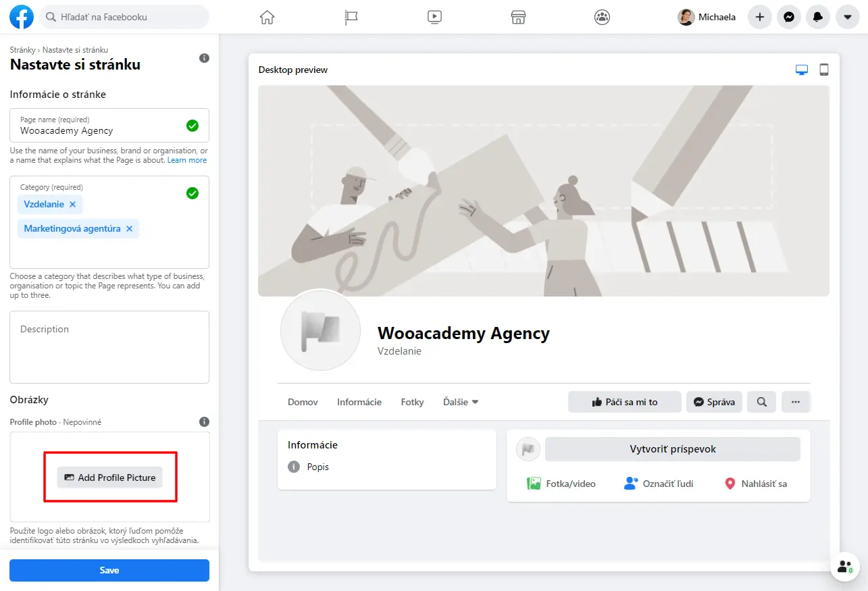Edit the Page name field
868x591 pixels.
109,125
